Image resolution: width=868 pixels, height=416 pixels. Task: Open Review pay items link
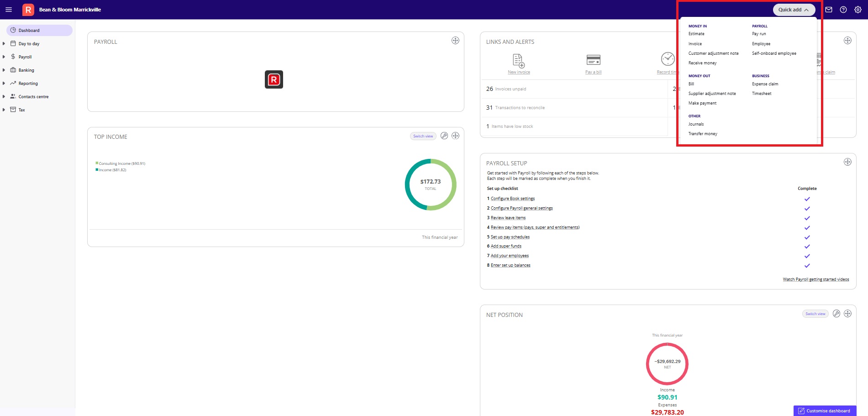tap(535, 227)
